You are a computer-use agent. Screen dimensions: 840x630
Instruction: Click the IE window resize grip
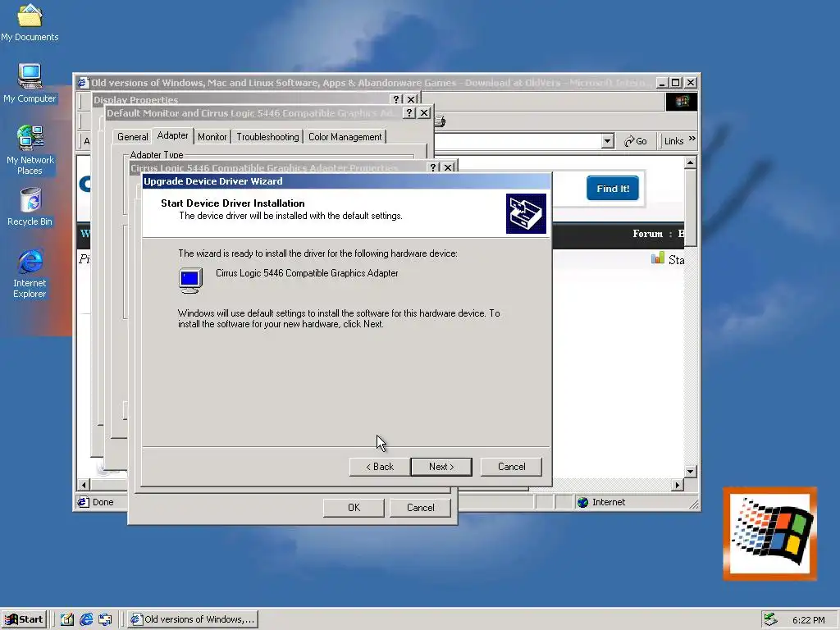(x=694, y=504)
